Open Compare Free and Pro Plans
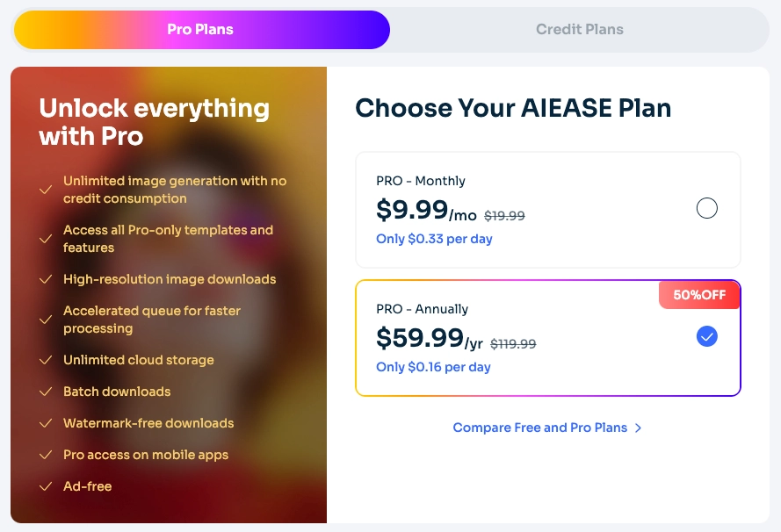Viewport: 781px width, 532px height. coord(539,428)
